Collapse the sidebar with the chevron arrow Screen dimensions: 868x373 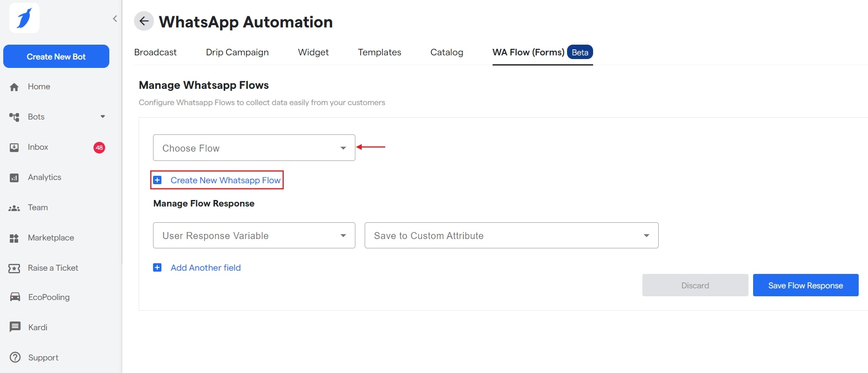tap(115, 19)
